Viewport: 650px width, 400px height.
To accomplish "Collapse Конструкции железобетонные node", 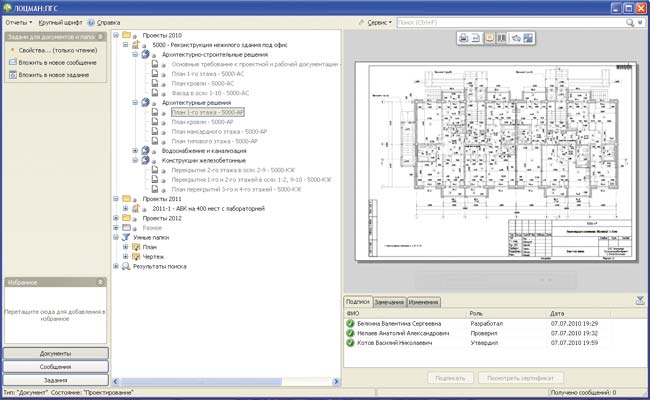I will pos(135,160).
